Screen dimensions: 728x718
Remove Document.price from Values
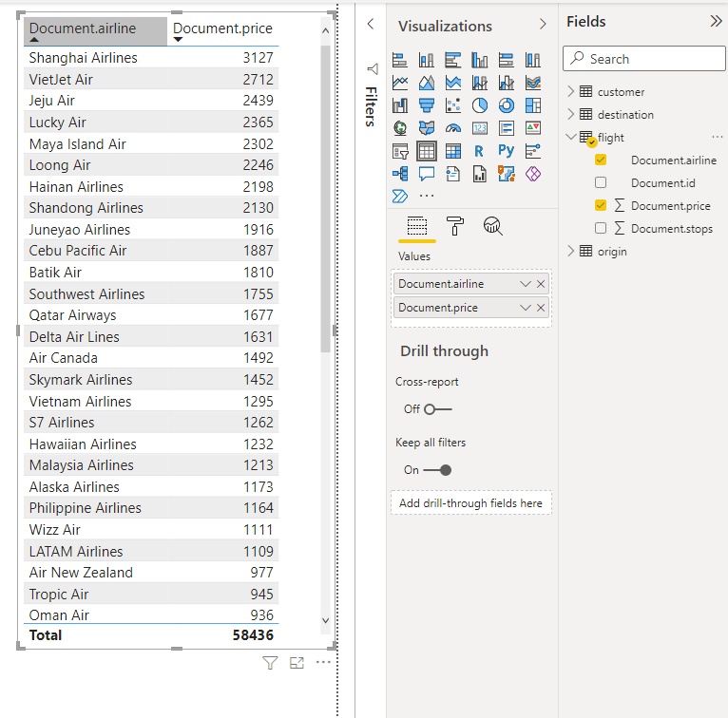pos(541,308)
